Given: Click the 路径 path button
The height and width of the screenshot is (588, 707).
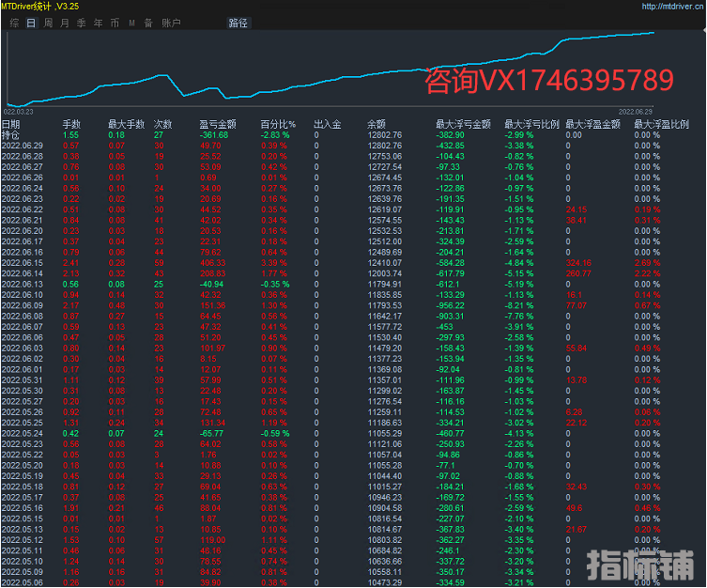Looking at the screenshot, I should (x=238, y=22).
